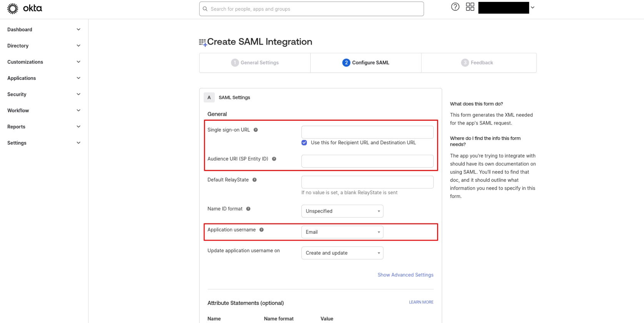Screen dimensions: 644x323
Task: Click help icon beside Audience URI label
Action: [274, 159]
